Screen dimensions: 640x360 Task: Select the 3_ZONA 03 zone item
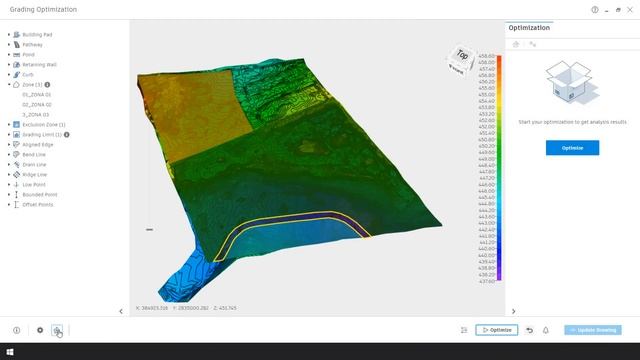pos(36,115)
